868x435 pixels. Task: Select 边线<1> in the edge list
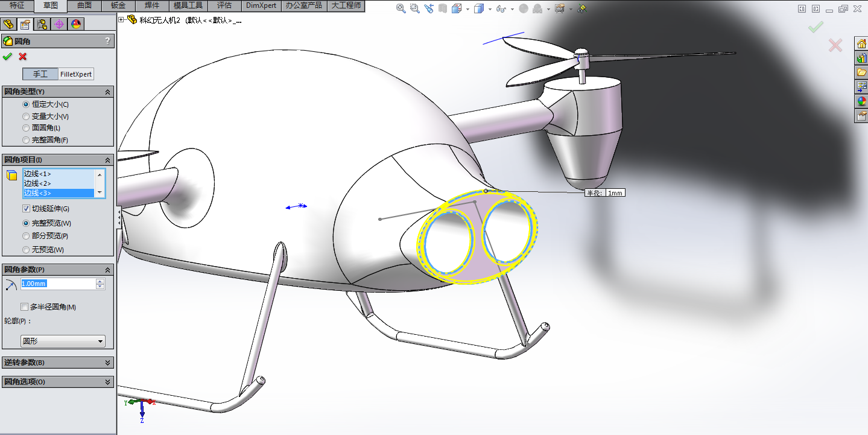pyautogui.click(x=59, y=174)
